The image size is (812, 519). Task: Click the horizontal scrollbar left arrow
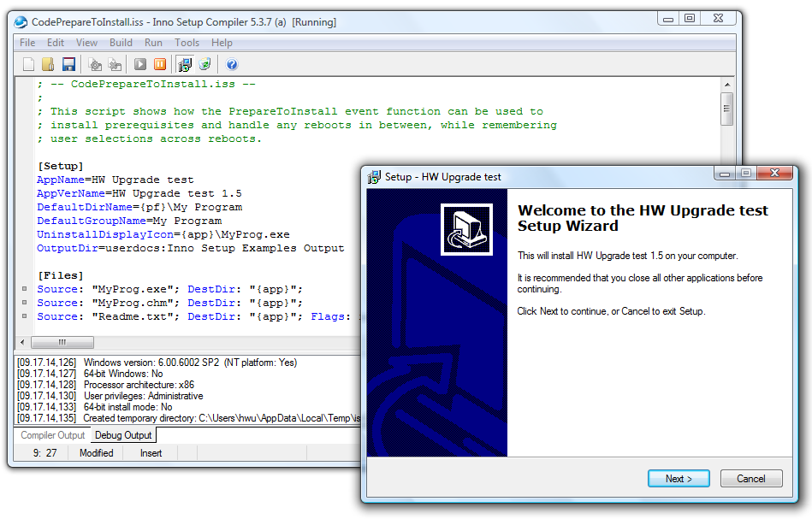(x=22, y=342)
